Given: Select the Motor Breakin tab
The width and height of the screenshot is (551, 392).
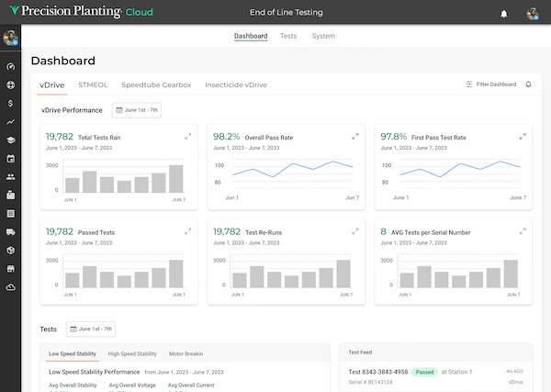Looking at the screenshot, I should (x=186, y=353).
